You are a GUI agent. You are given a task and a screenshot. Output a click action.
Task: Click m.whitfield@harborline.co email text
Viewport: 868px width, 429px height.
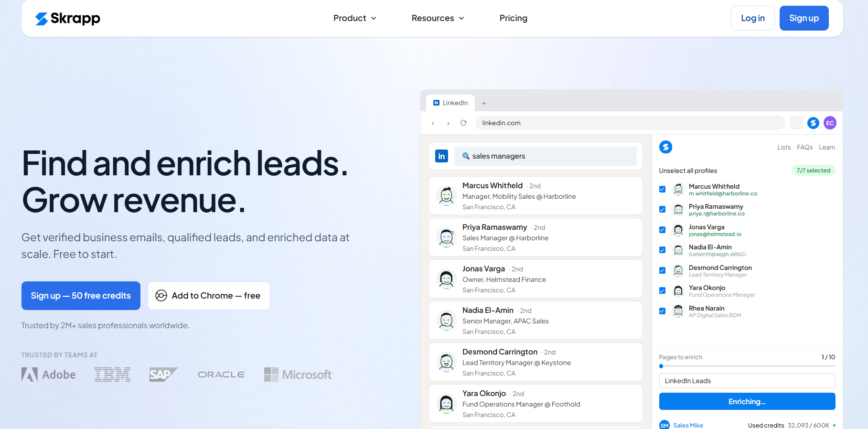(x=723, y=193)
